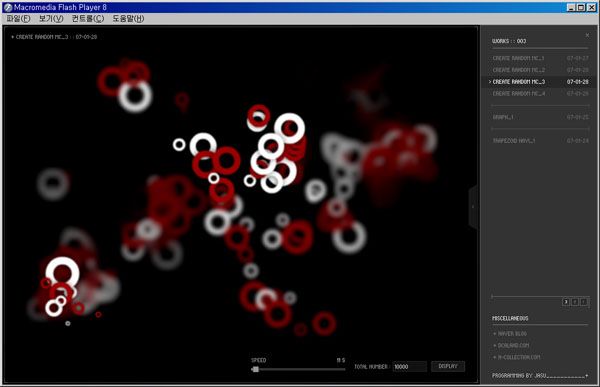Close the Works side panel with X

pos(587,35)
